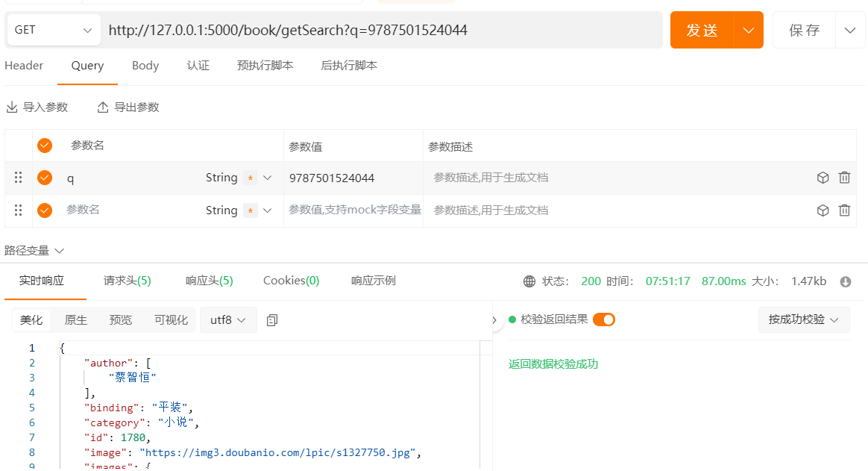Open the post-execution script tab
The image size is (868, 471).
(349, 66)
